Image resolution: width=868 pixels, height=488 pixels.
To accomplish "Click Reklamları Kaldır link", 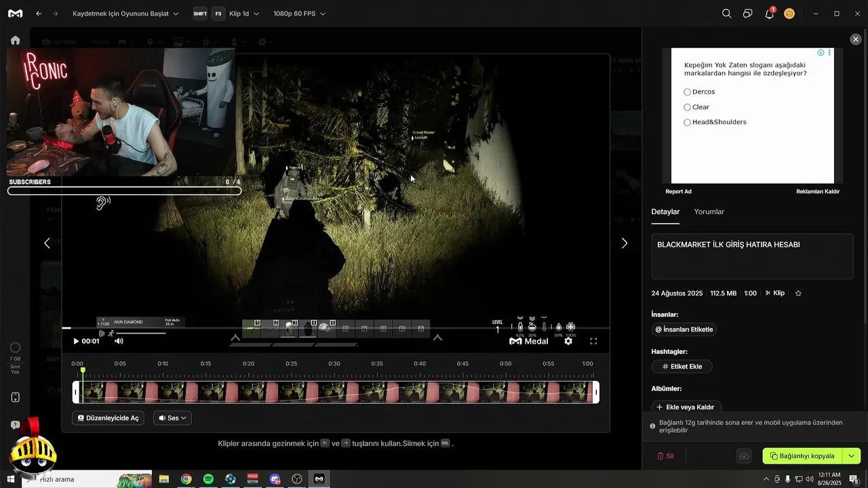I will click(818, 192).
